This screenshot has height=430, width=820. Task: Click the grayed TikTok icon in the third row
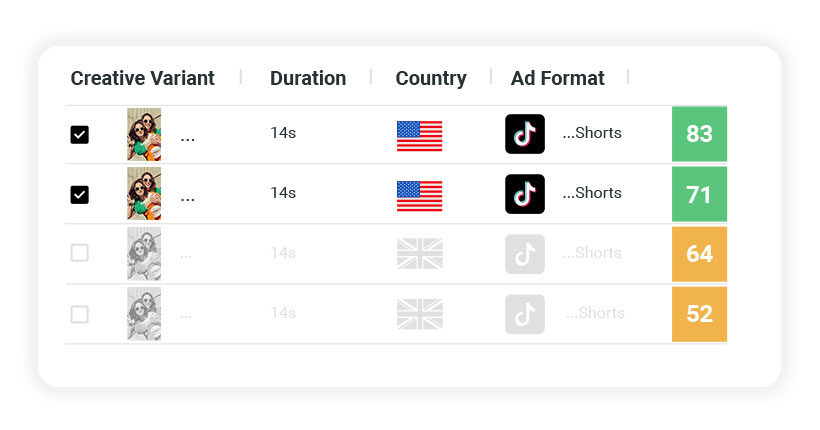click(x=525, y=254)
